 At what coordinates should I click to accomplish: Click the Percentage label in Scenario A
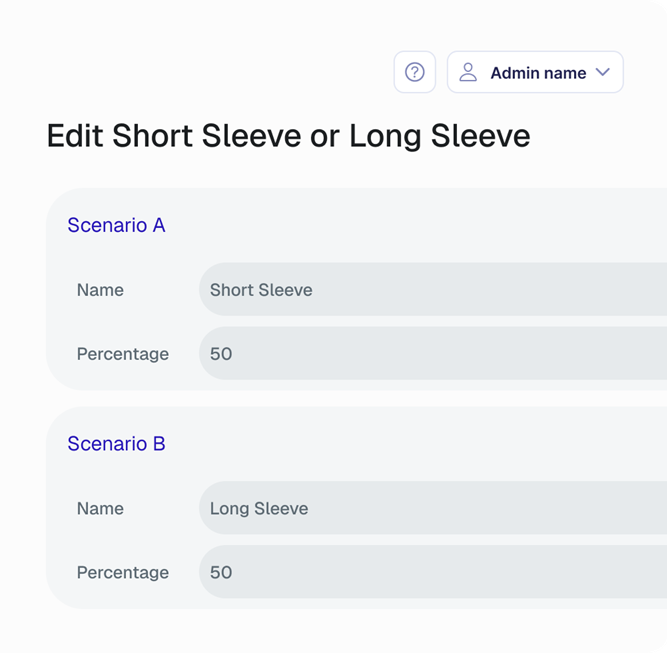(122, 354)
